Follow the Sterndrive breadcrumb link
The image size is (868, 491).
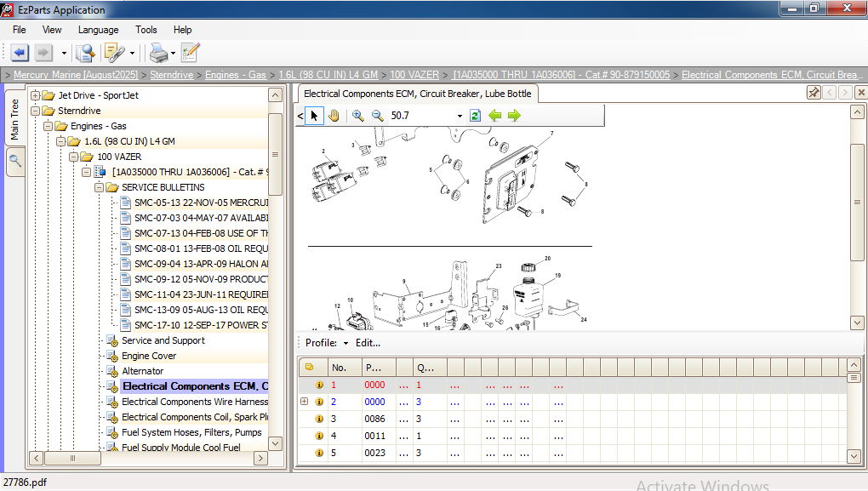(172, 75)
